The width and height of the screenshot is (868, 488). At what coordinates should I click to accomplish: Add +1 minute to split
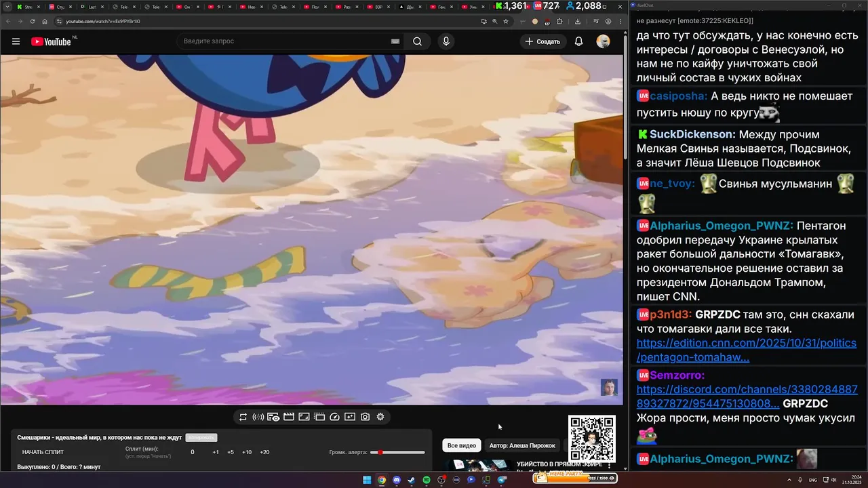click(x=216, y=452)
